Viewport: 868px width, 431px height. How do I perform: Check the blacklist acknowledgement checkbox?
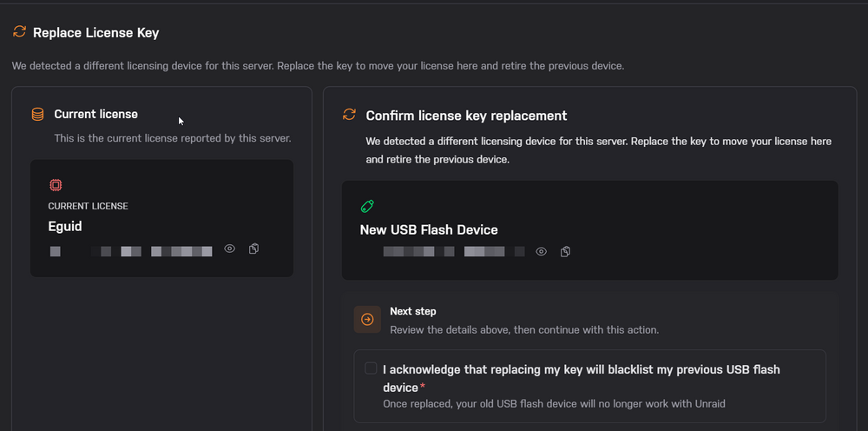(x=371, y=368)
